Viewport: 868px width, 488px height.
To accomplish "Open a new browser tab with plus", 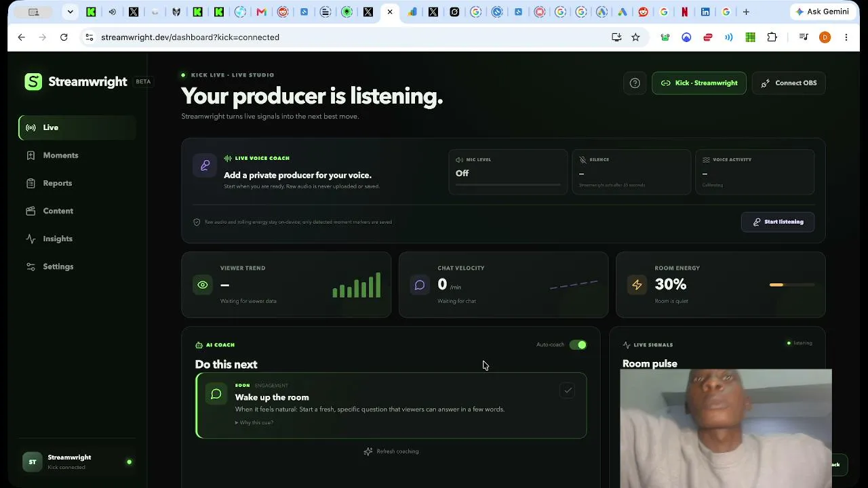I will click(x=746, y=12).
